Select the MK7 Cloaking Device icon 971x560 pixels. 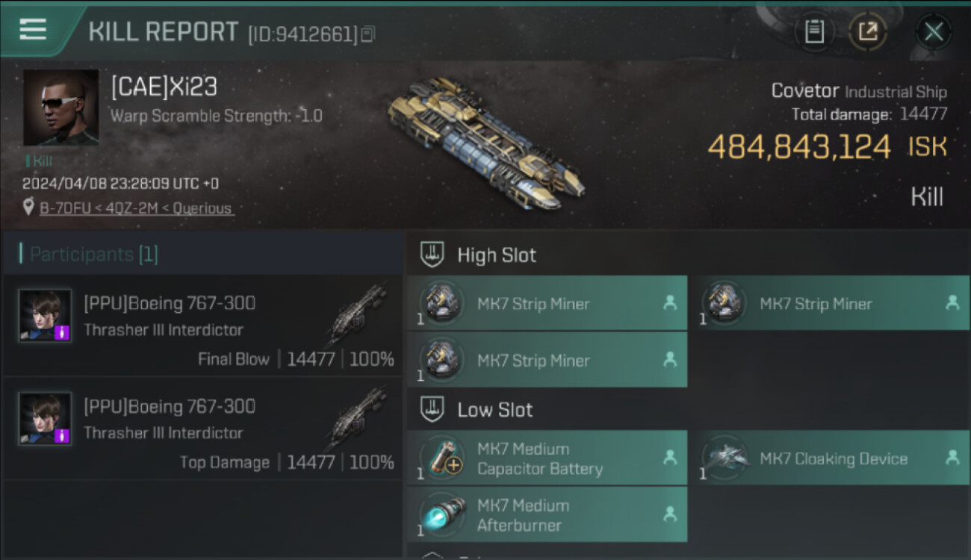pyautogui.click(x=724, y=458)
